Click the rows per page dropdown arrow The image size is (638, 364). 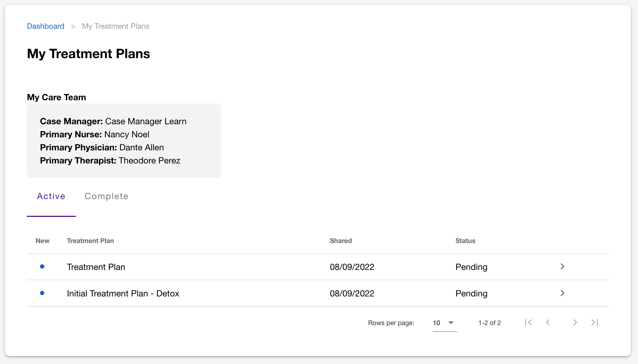451,323
